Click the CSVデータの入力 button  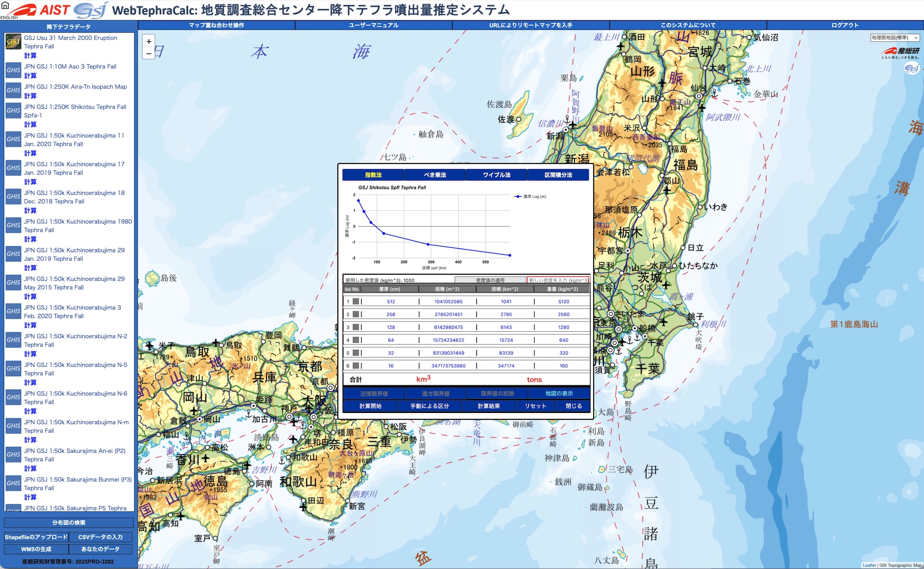coord(101,537)
